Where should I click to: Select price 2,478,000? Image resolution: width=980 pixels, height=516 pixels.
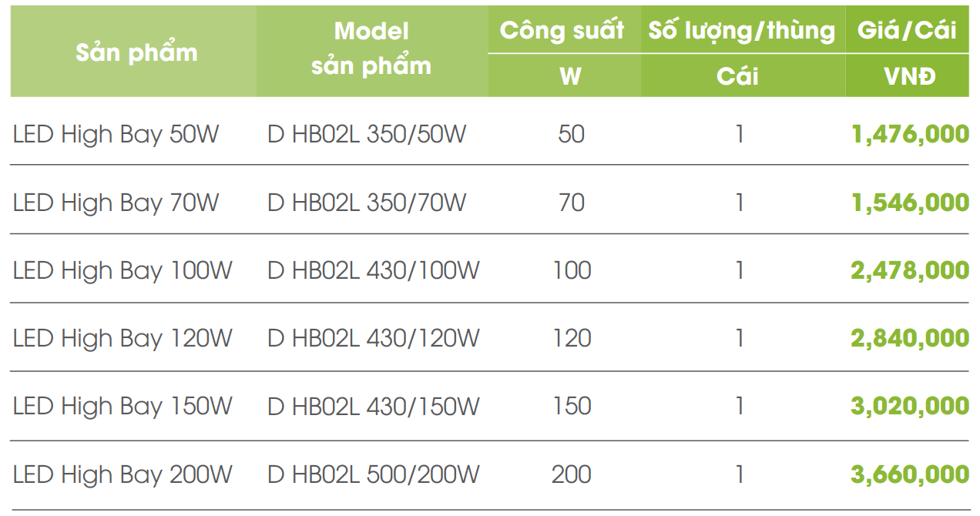[x=910, y=270]
